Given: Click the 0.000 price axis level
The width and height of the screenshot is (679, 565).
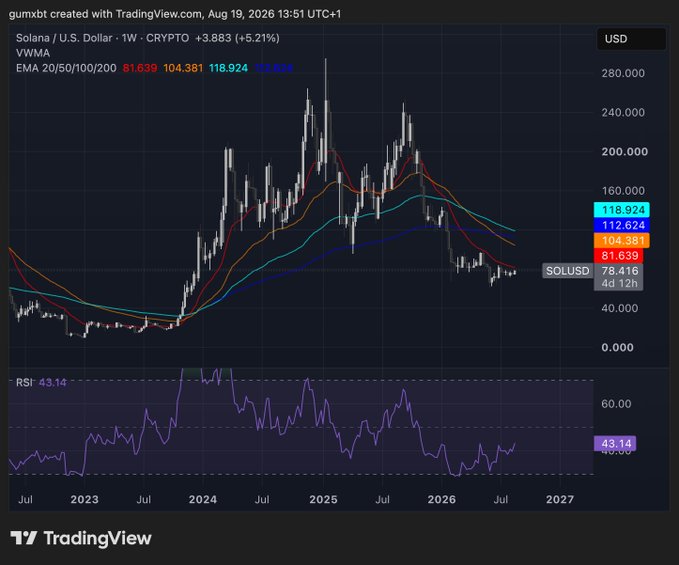Looking at the screenshot, I should click(x=617, y=347).
